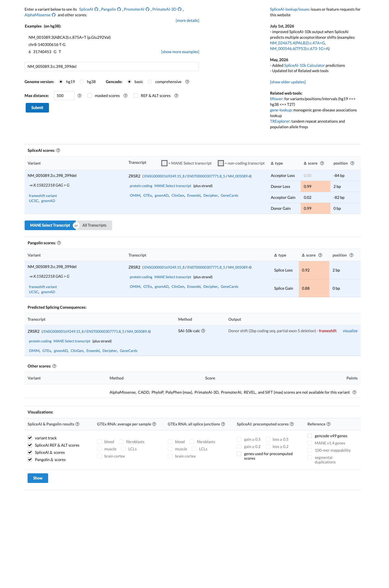This screenshot has height=588, width=389.
Task: Click help icon beside Max distance field
Action: point(79,96)
